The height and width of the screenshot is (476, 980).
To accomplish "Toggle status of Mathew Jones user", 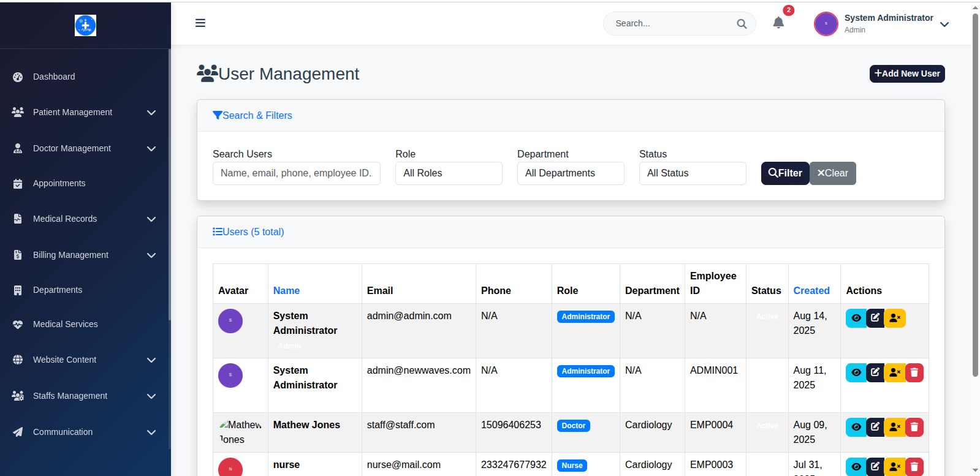I will (x=895, y=427).
